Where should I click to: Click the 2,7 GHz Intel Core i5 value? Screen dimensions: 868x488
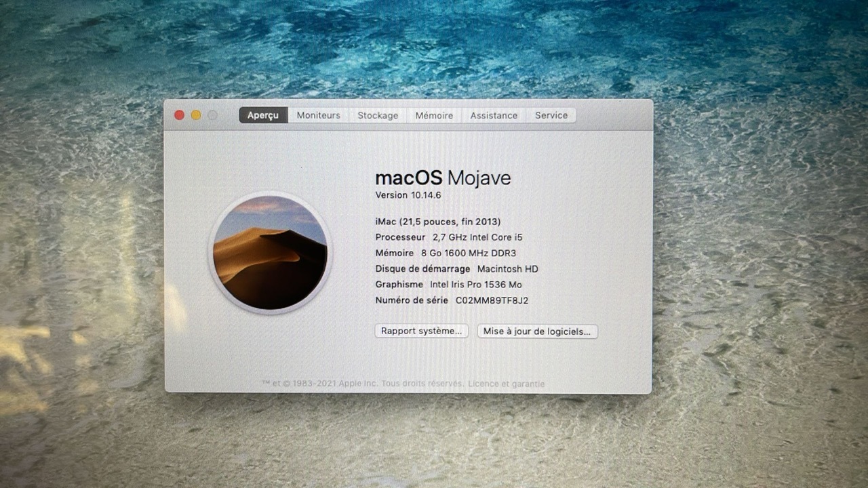[477, 237]
